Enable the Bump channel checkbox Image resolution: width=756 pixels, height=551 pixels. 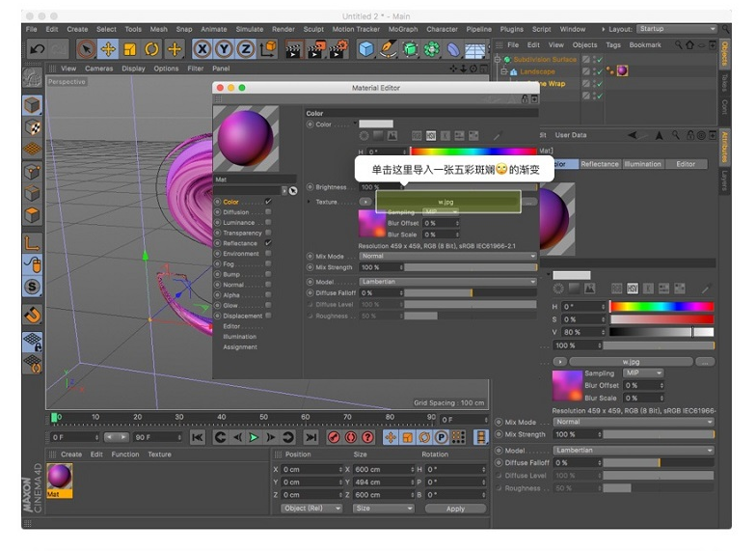click(x=268, y=274)
